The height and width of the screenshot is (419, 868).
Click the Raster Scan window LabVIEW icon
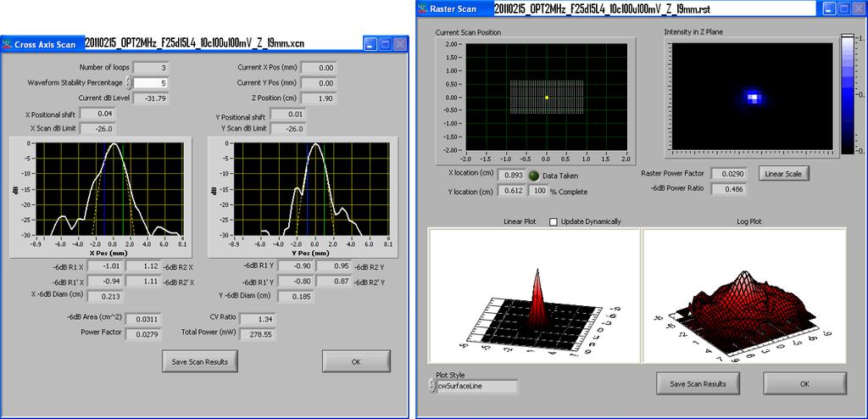(424, 8)
